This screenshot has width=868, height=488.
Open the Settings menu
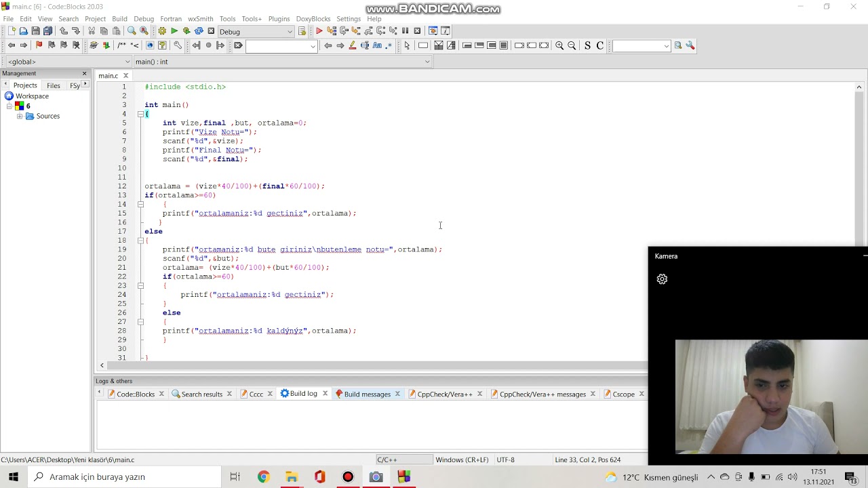click(x=349, y=19)
